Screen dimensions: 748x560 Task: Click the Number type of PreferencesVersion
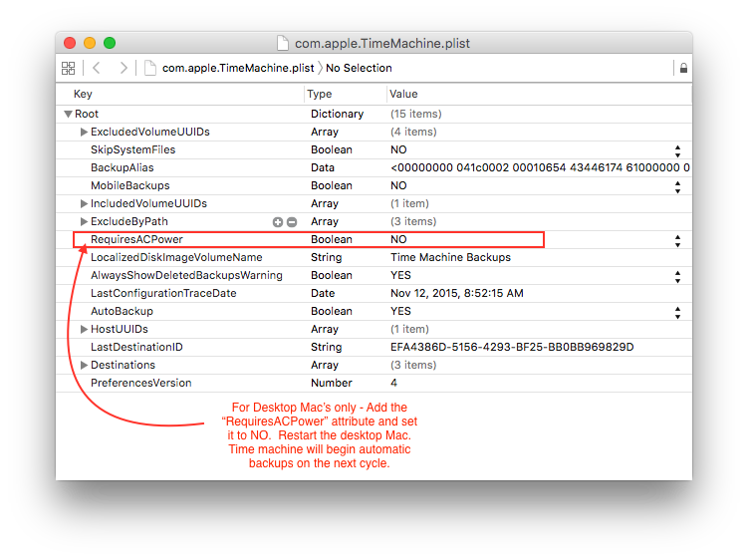pyautogui.click(x=332, y=383)
